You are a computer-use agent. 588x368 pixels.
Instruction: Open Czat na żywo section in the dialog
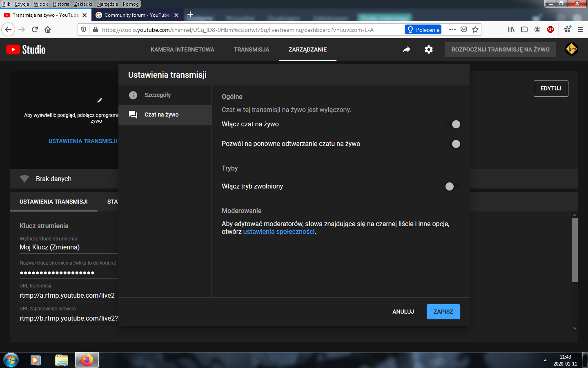165,115
